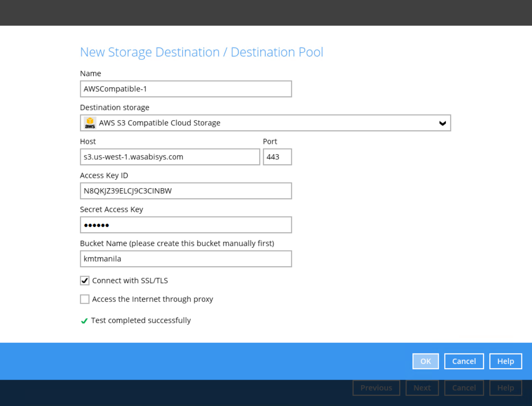The height and width of the screenshot is (406, 532).
Task: Click the dimmed Previous wizard button
Action: click(376, 388)
